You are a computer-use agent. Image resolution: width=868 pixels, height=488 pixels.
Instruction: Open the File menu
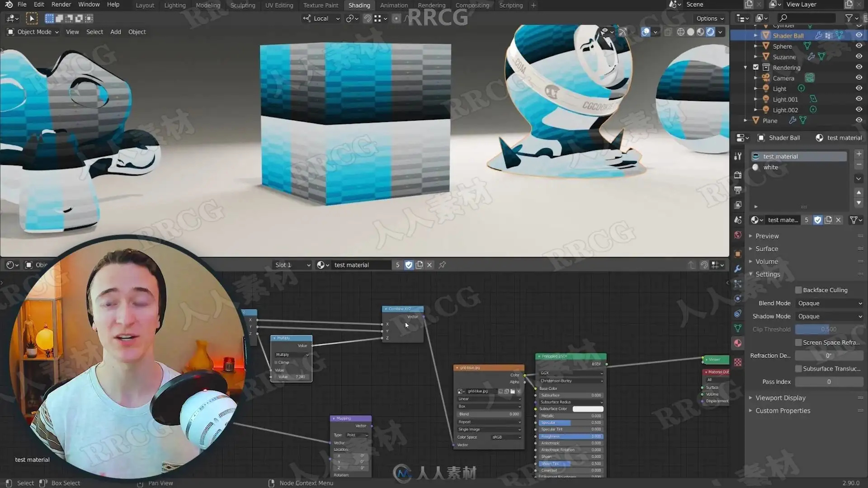[22, 5]
